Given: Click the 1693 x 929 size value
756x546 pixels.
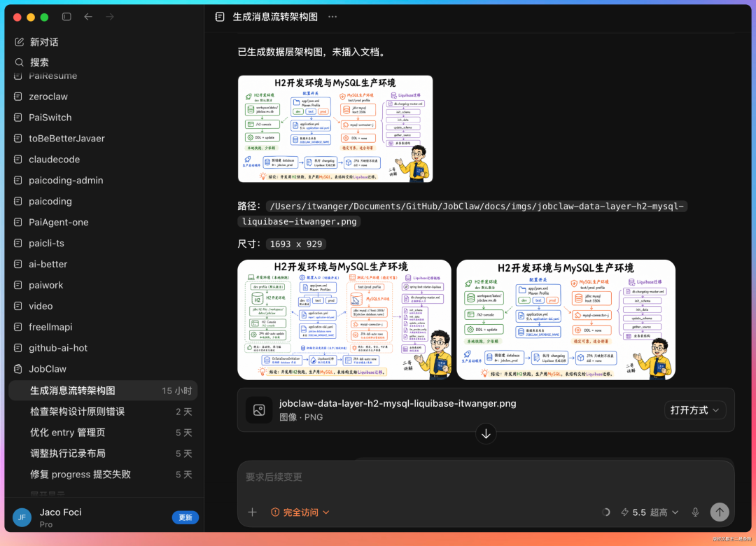Looking at the screenshot, I should pos(296,244).
